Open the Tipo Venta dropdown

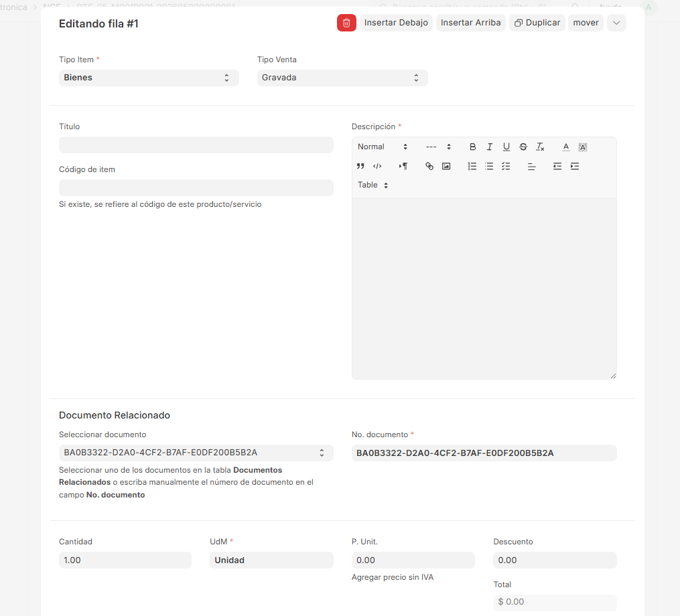point(342,78)
